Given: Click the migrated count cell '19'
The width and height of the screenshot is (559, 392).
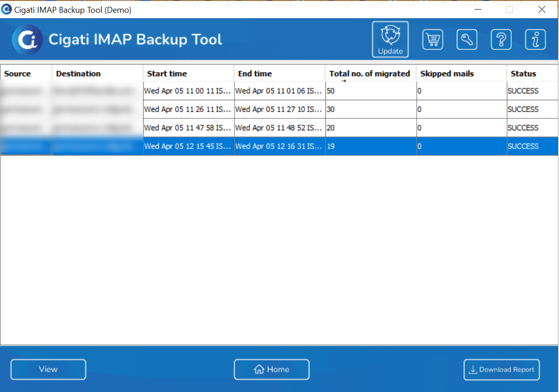Looking at the screenshot, I should pyautogui.click(x=371, y=146).
